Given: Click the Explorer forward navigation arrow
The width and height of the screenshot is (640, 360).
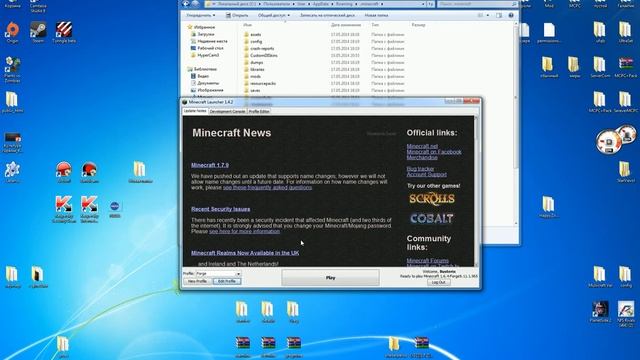Looking at the screenshot, I should point(195,4).
